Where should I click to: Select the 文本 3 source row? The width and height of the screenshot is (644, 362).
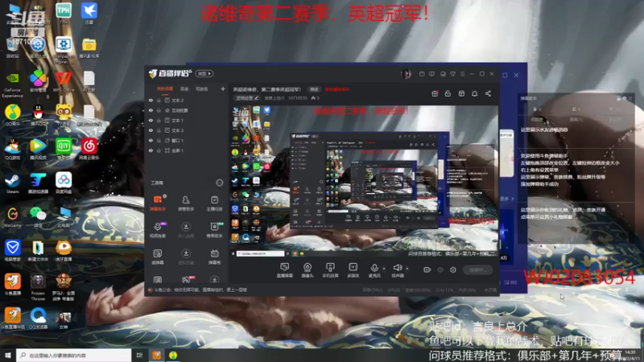pyautogui.click(x=187, y=130)
